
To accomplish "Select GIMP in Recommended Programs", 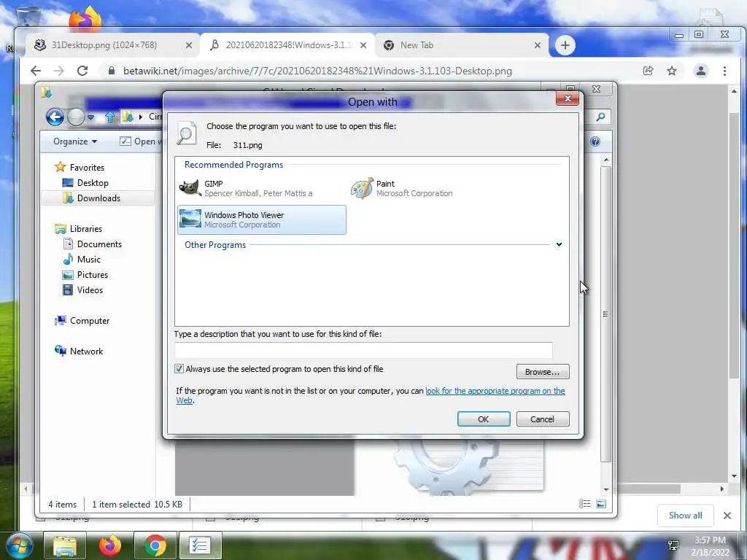I will (x=262, y=188).
